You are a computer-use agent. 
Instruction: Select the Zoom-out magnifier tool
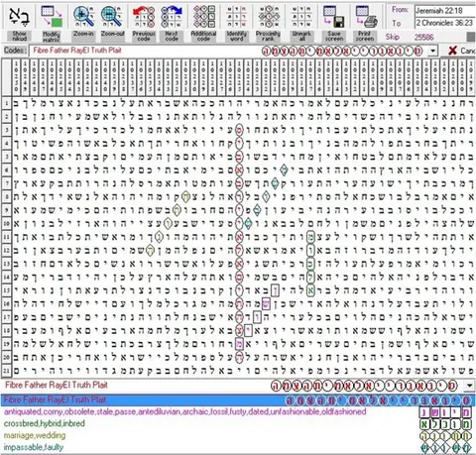(113, 23)
